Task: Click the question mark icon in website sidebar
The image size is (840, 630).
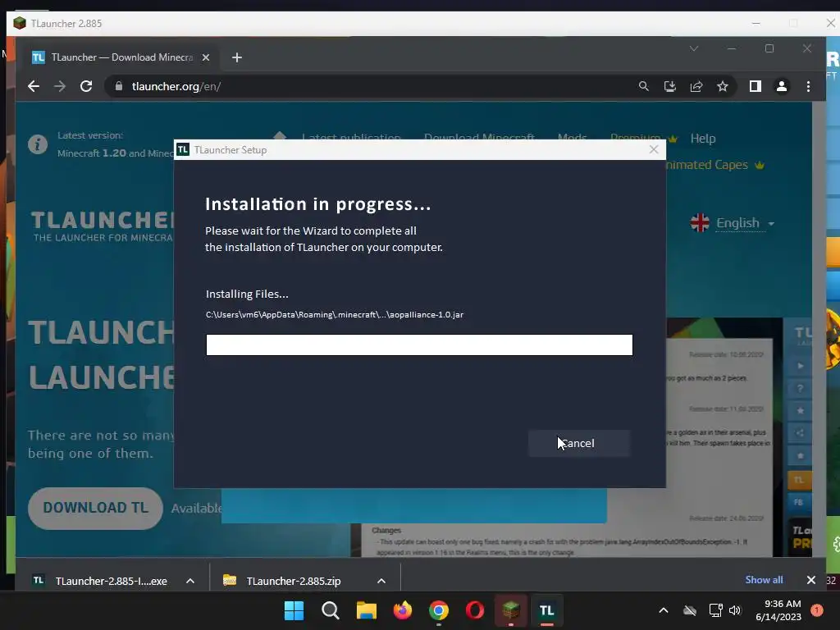Action: click(x=800, y=388)
